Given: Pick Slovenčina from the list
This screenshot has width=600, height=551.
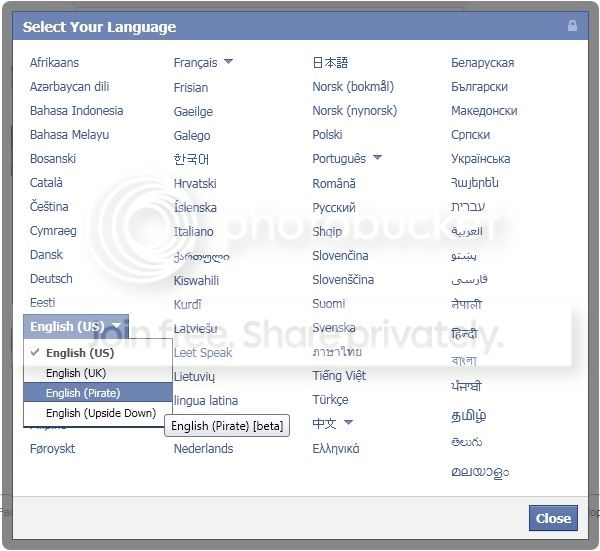Looking at the screenshot, I should pos(340,255).
